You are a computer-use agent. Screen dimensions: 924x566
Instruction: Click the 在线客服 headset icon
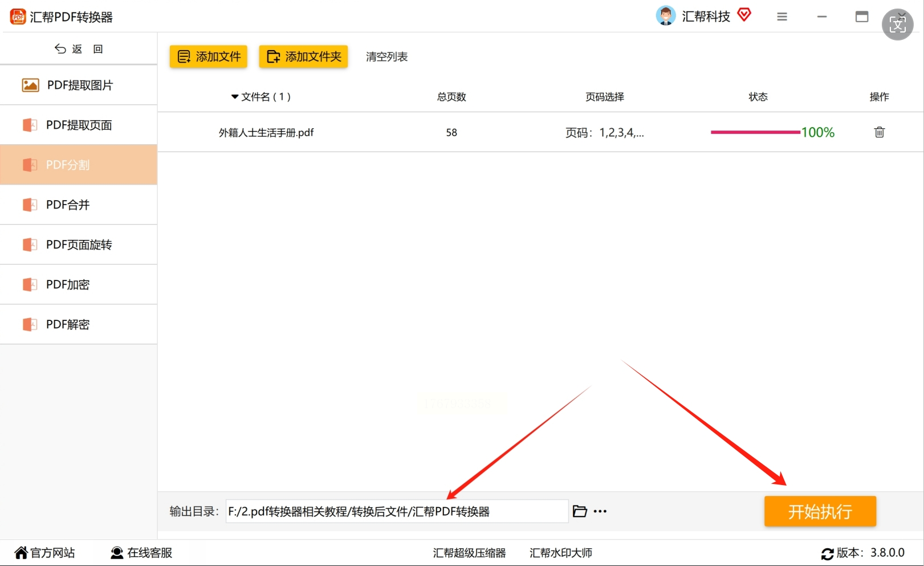click(117, 552)
